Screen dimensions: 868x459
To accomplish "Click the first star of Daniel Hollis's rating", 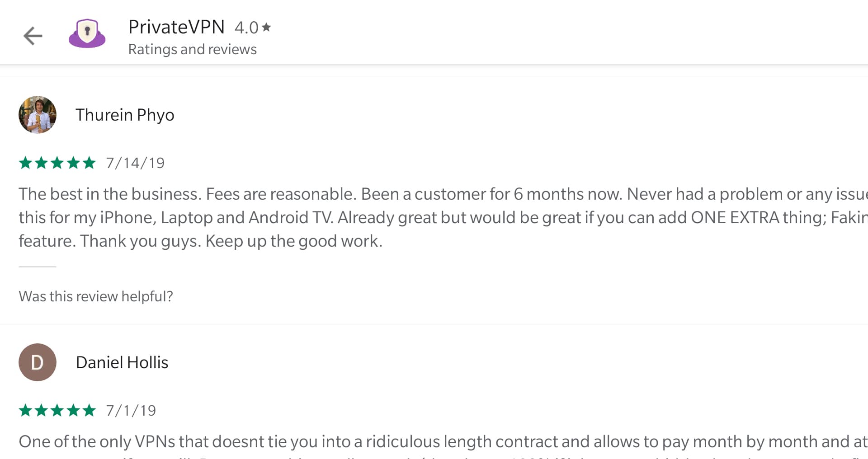I will [25, 410].
